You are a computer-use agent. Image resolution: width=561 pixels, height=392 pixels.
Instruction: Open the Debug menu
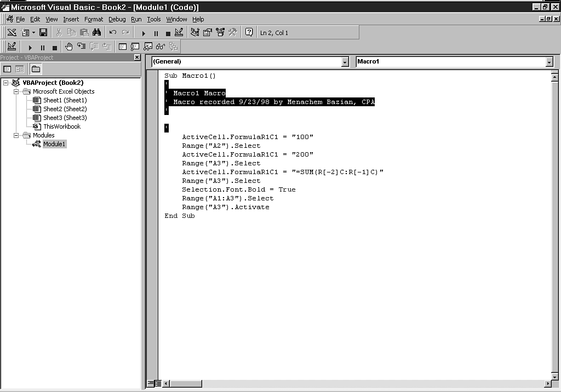117,19
